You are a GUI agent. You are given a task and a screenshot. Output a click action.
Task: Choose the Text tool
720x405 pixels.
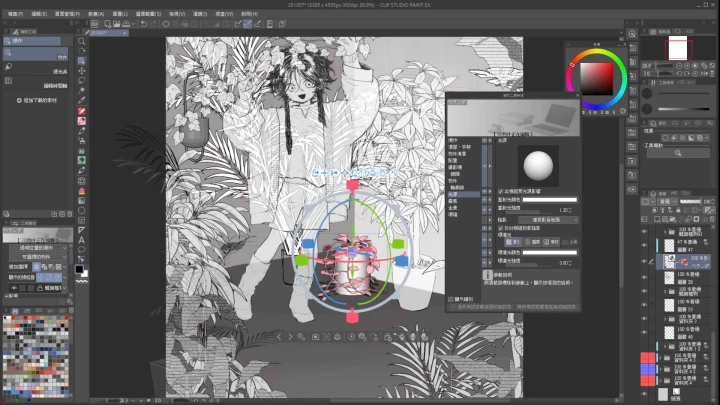coord(81,239)
